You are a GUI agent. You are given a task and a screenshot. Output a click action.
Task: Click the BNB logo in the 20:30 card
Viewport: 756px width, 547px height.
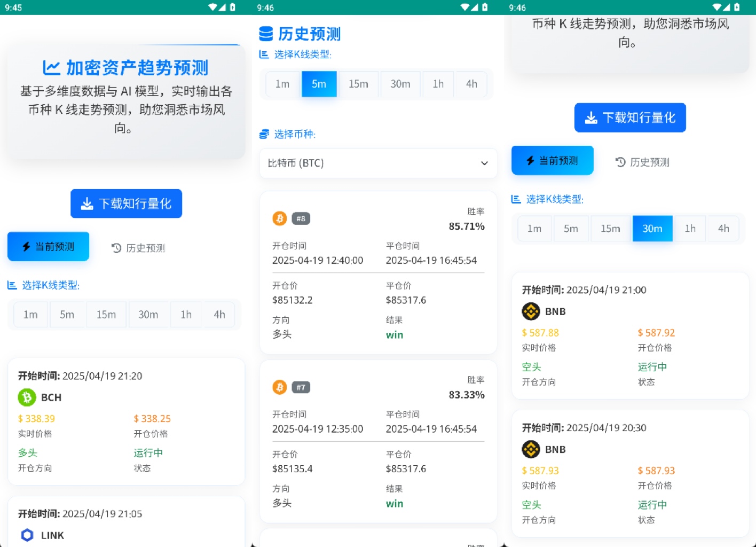pos(531,449)
